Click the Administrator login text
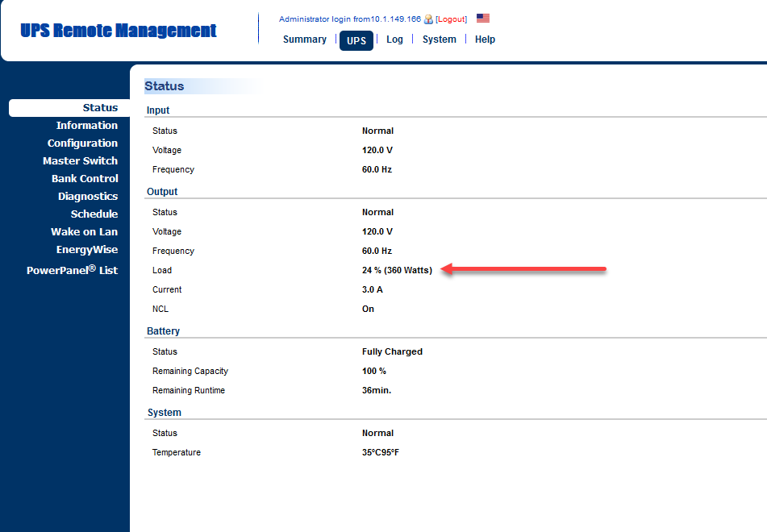Viewport: 767px width, 532px height. (350, 19)
